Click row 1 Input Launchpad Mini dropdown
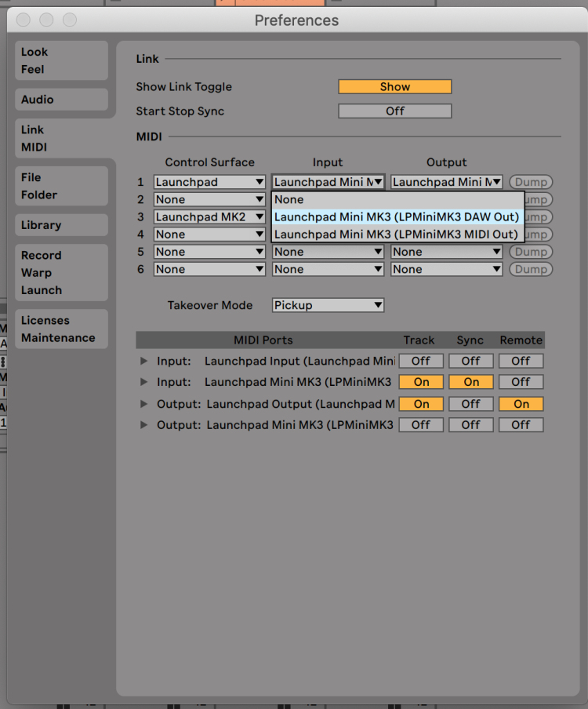588x709 pixels. pos(328,182)
